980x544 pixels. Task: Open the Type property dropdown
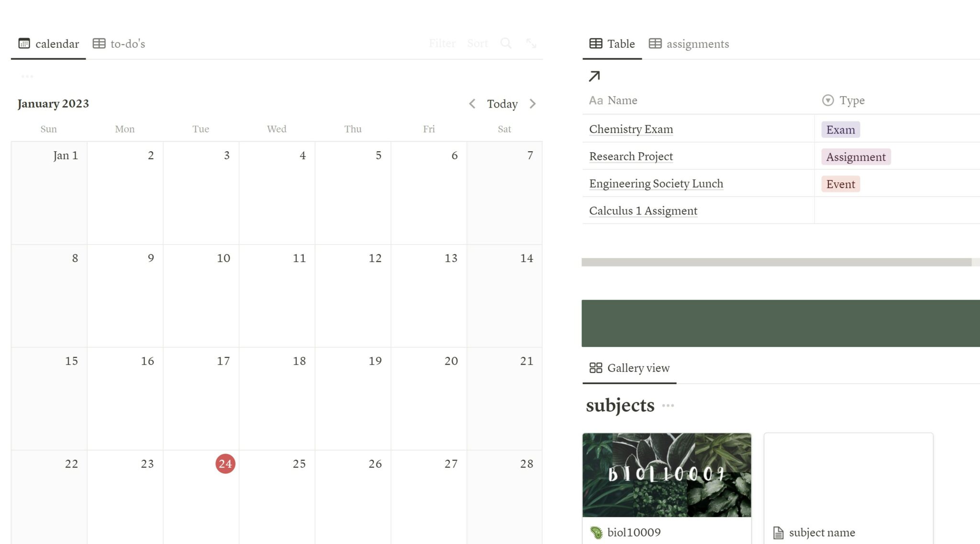[828, 100]
